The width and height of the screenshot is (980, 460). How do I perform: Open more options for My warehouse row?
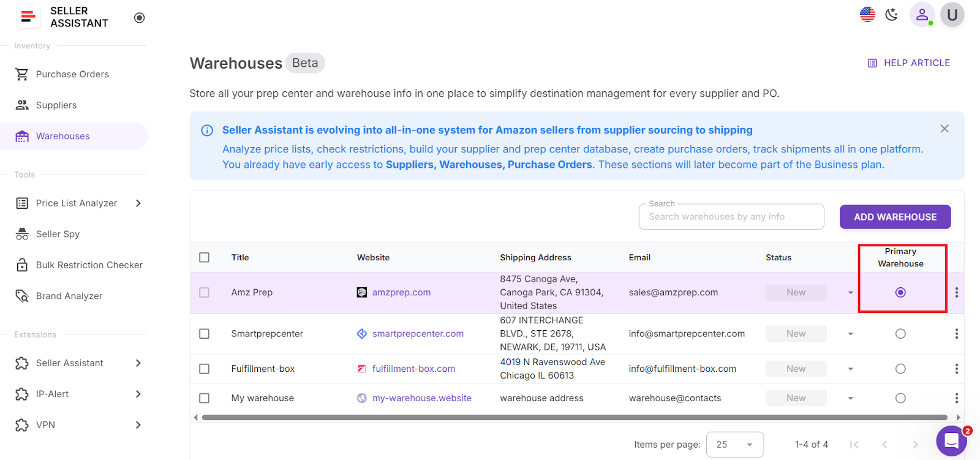pyautogui.click(x=956, y=398)
